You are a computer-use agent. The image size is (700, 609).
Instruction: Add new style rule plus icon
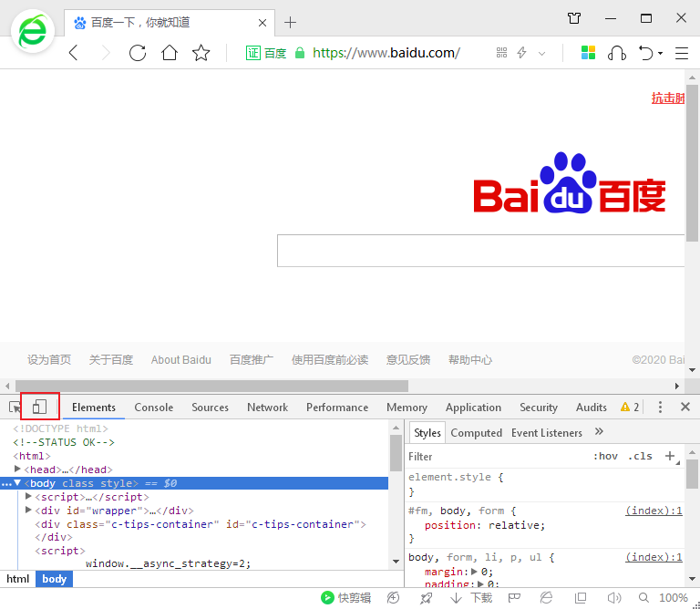[x=670, y=456]
